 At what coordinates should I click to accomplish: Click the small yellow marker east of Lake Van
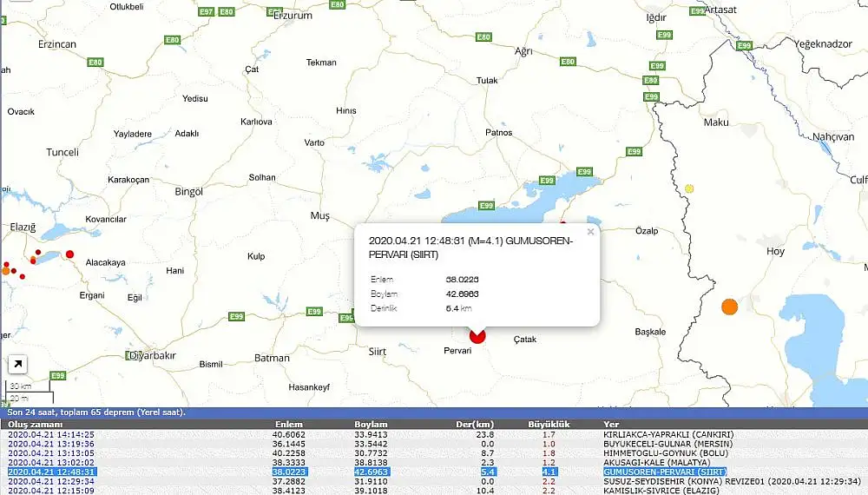(689, 188)
